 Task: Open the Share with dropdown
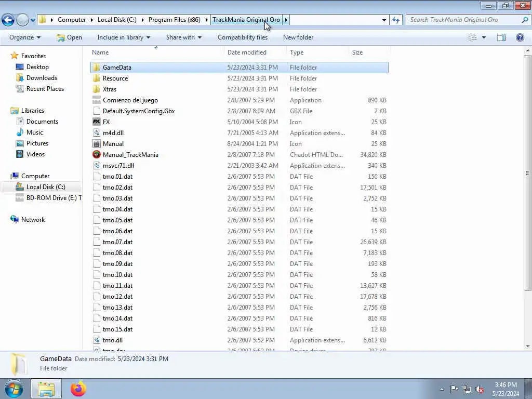pos(183,37)
